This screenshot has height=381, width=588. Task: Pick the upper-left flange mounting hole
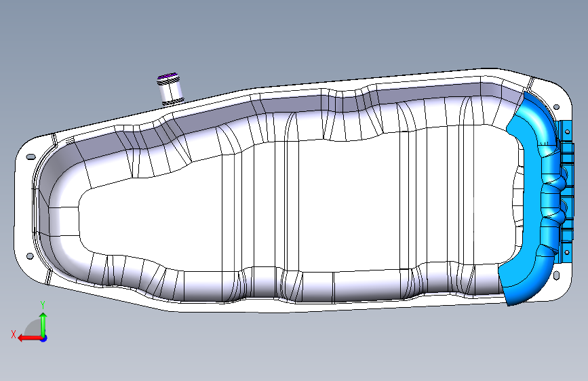click(x=31, y=157)
